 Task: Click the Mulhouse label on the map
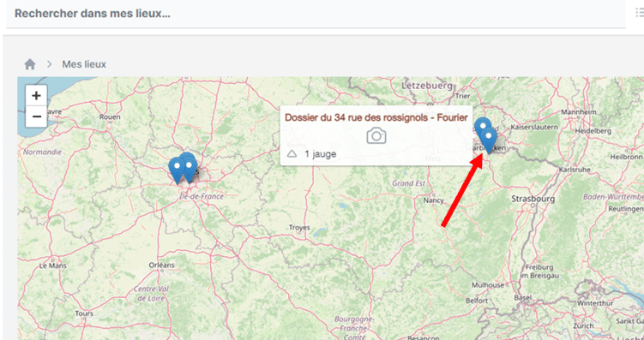tap(488, 285)
